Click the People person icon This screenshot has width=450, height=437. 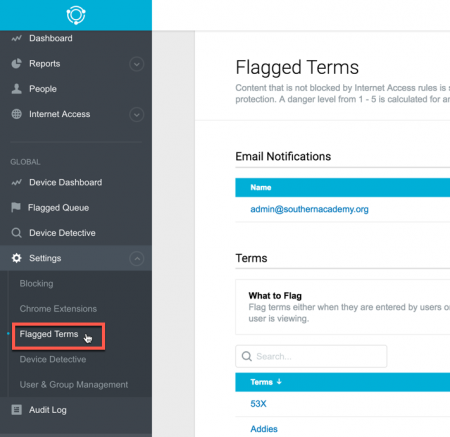[x=16, y=89]
